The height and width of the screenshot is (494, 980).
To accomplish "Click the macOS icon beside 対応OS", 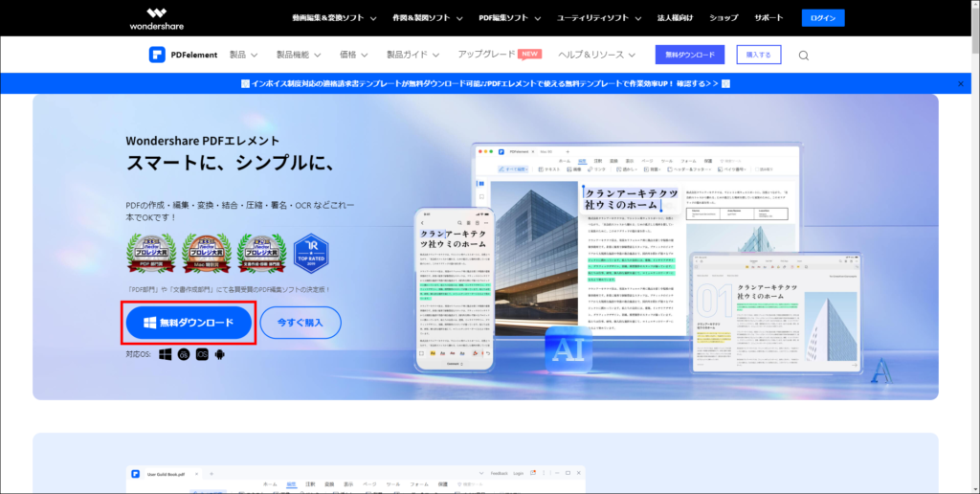I will pos(184,354).
